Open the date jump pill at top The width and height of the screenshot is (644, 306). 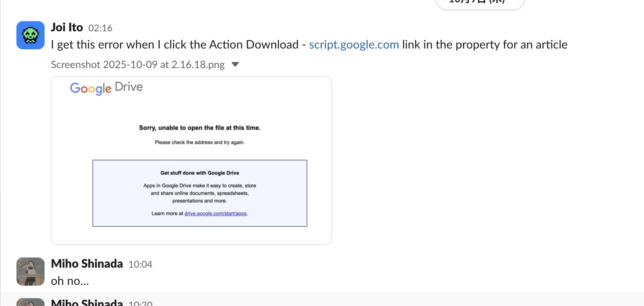tap(480, 3)
